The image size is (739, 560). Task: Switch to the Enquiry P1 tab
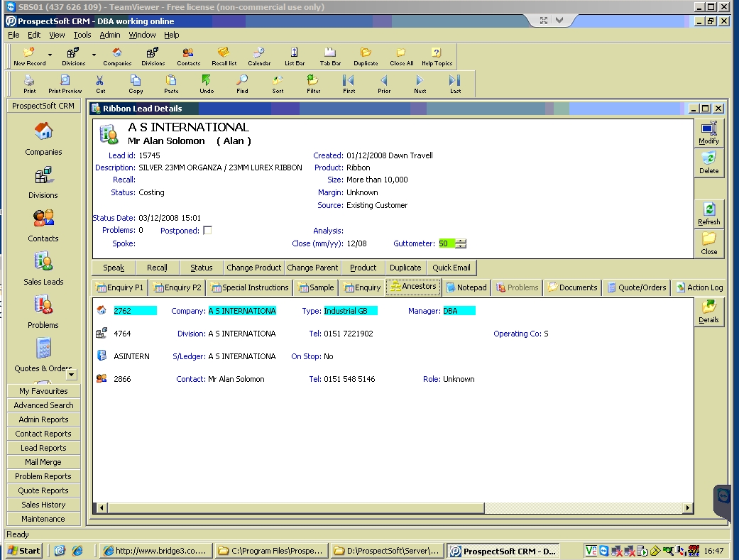tap(120, 287)
